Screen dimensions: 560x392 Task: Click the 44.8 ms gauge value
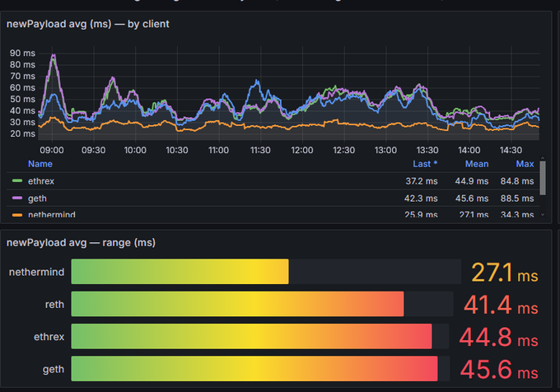pyautogui.click(x=498, y=338)
